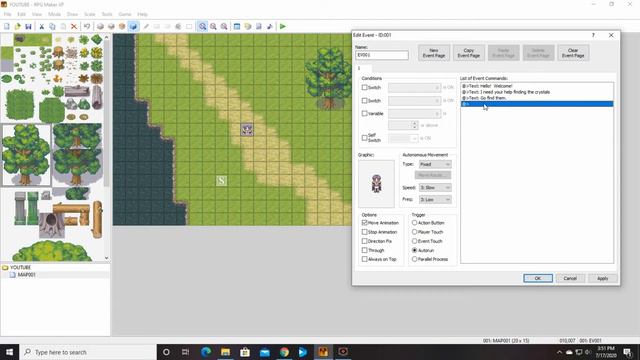Click the 1:4 zoom magnifier icon

pyautogui.click(x=224, y=27)
